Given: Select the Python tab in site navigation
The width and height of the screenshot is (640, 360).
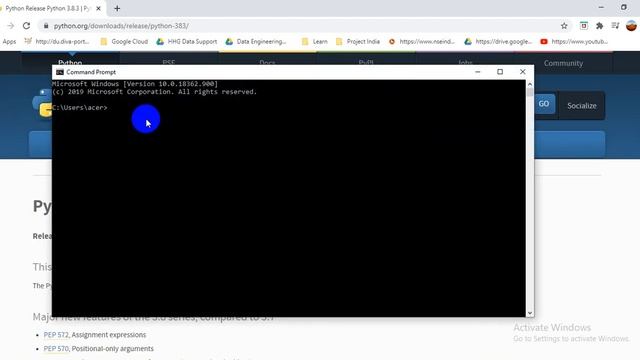Looking at the screenshot, I should 70,61.
